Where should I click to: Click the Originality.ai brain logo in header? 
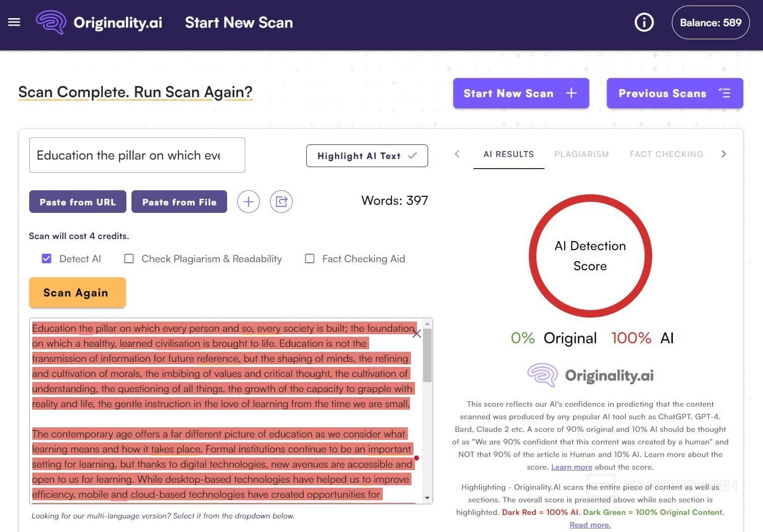(x=51, y=22)
